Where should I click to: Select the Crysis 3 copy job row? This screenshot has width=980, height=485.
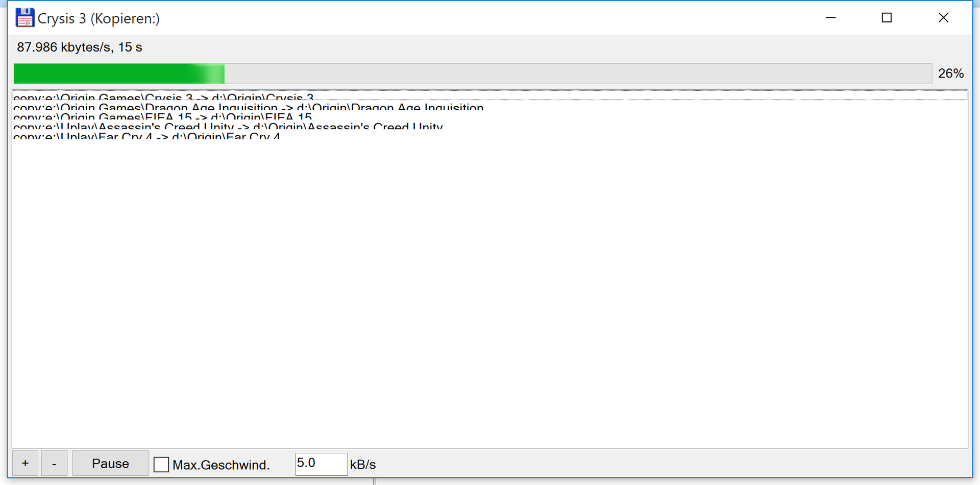[490, 96]
